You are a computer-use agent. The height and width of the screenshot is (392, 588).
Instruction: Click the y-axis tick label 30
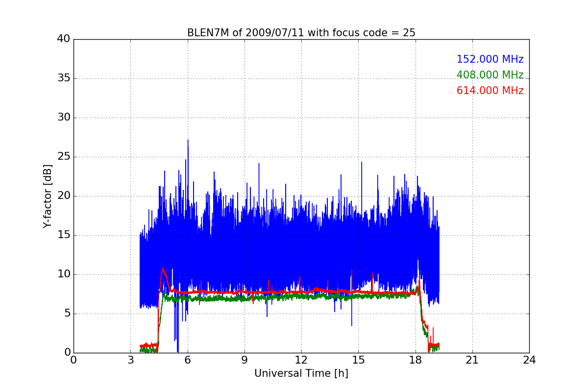64,118
